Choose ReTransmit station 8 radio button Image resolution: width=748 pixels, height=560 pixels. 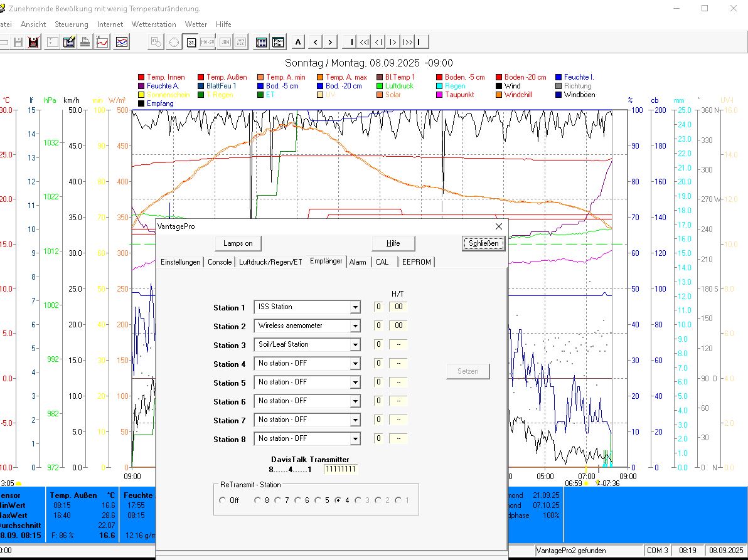[x=257, y=500]
